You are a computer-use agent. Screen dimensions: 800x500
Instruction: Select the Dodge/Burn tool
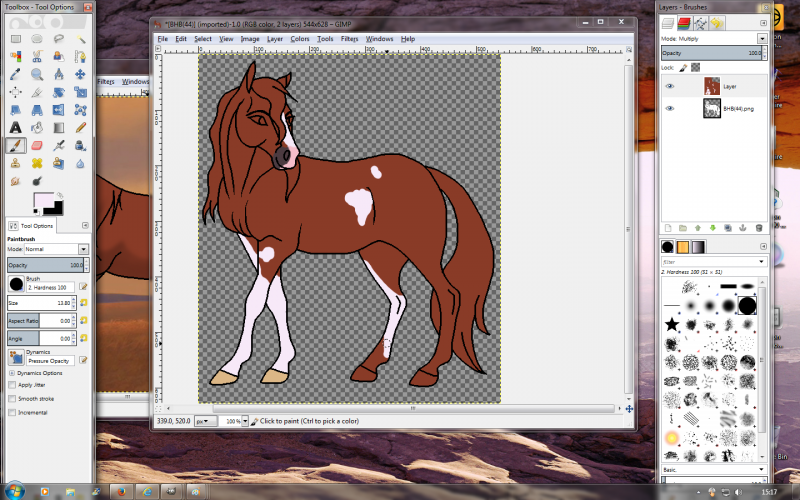click(x=37, y=181)
